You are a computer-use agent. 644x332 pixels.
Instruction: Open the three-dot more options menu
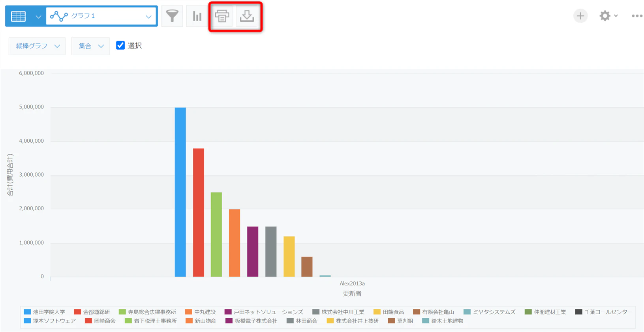pos(637,16)
